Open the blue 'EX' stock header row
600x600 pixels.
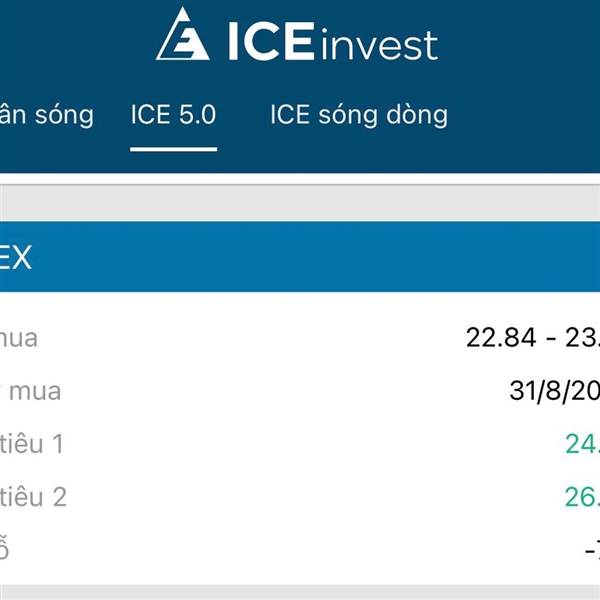(x=300, y=257)
